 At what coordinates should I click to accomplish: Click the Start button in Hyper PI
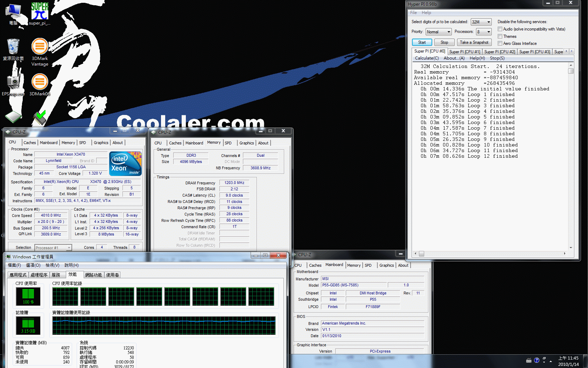click(x=422, y=42)
